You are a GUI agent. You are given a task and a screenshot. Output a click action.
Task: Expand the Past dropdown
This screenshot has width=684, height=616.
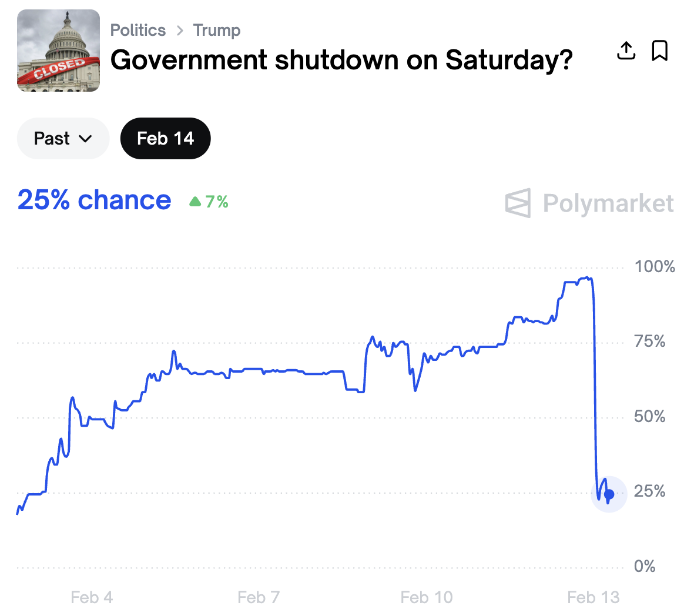click(x=63, y=139)
